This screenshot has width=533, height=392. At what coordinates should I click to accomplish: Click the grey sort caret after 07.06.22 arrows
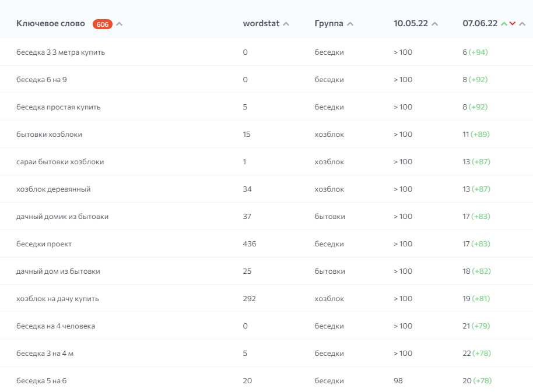point(522,24)
